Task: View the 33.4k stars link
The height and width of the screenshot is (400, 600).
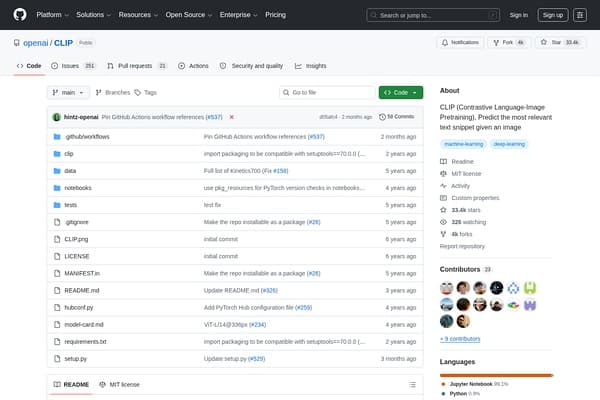Action: [460, 210]
